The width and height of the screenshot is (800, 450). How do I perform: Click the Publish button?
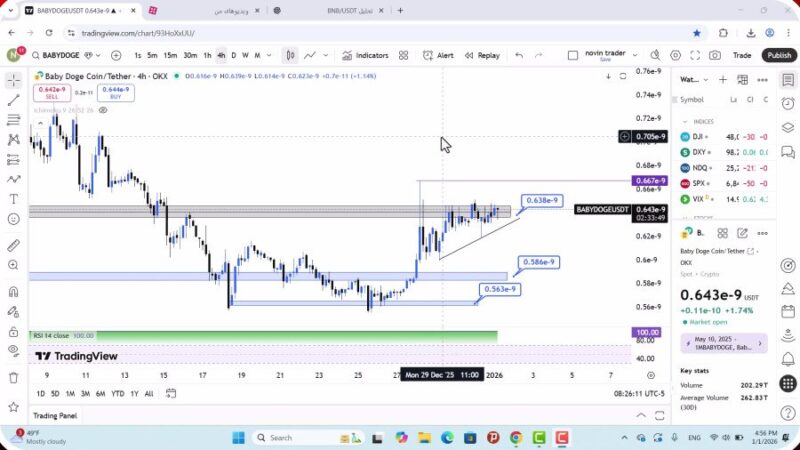(x=779, y=55)
